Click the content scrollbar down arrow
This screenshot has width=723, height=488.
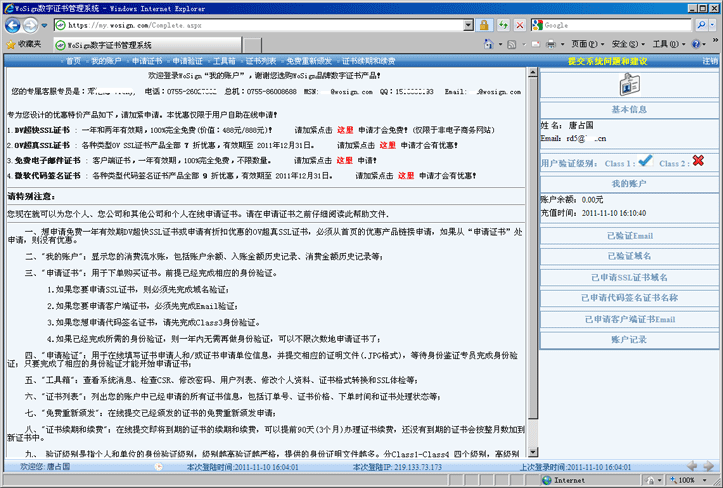tap(533, 452)
